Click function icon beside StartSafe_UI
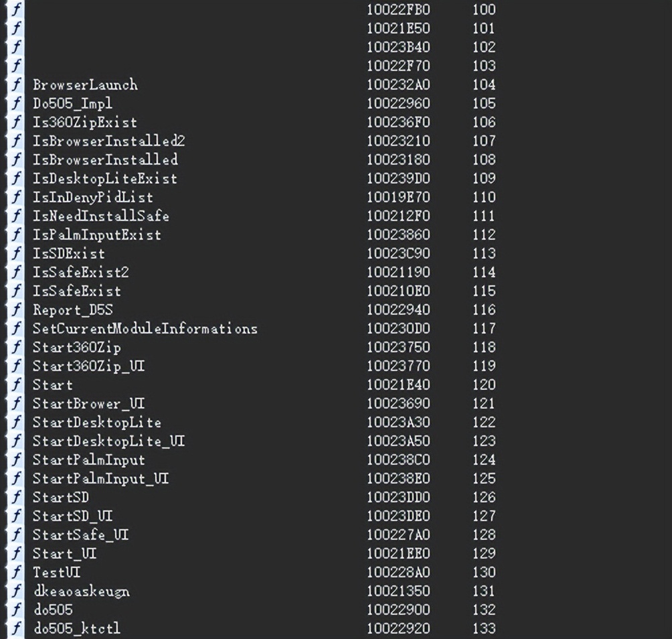Viewport: 672px width, 639px height. coord(16,535)
